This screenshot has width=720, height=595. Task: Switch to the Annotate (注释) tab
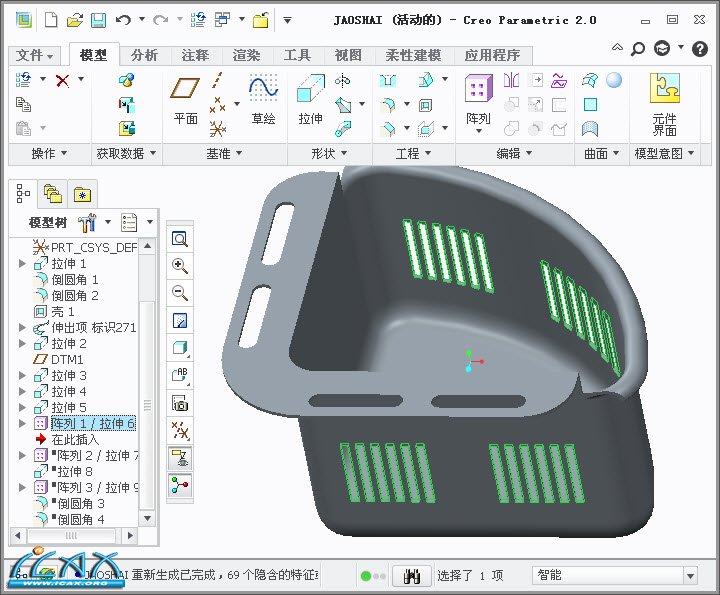coord(195,56)
